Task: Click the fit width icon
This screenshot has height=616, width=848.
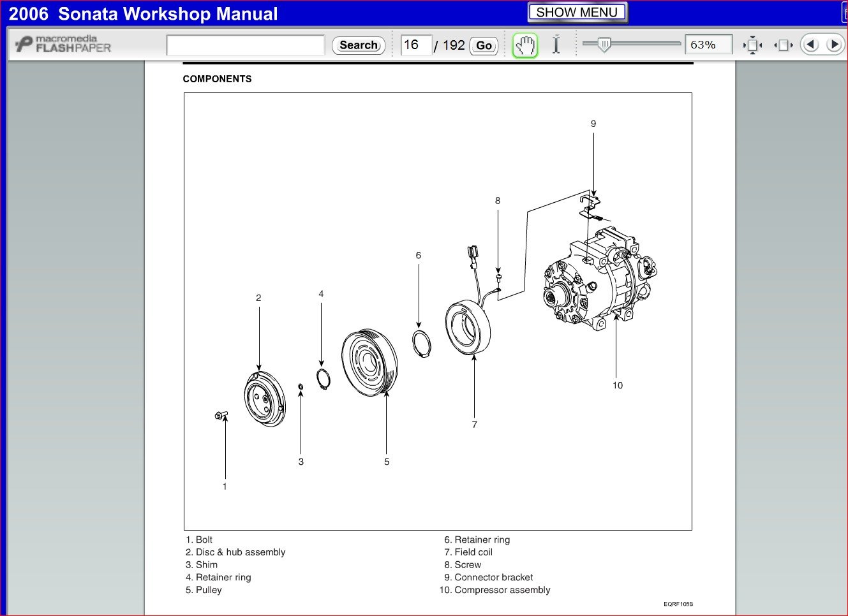Action: pos(783,45)
